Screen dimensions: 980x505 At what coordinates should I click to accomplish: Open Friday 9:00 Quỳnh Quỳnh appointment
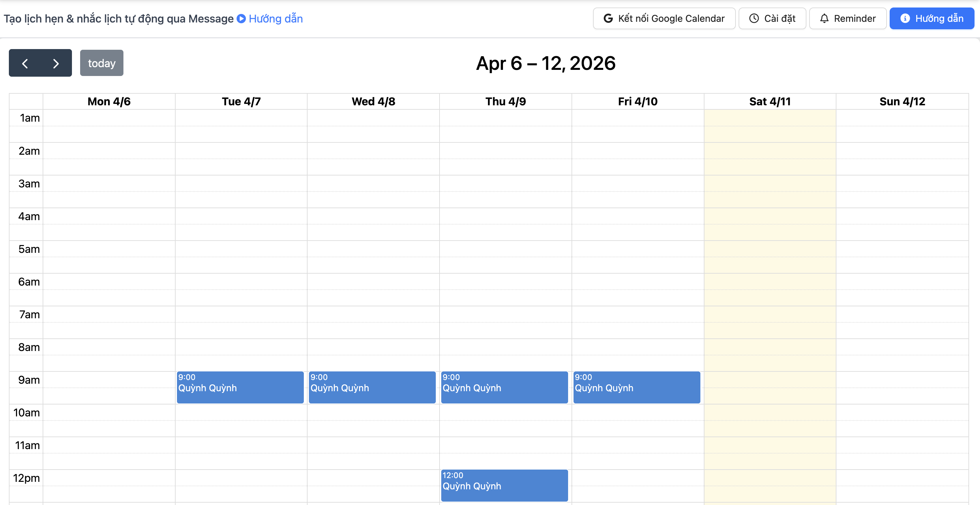pos(637,387)
